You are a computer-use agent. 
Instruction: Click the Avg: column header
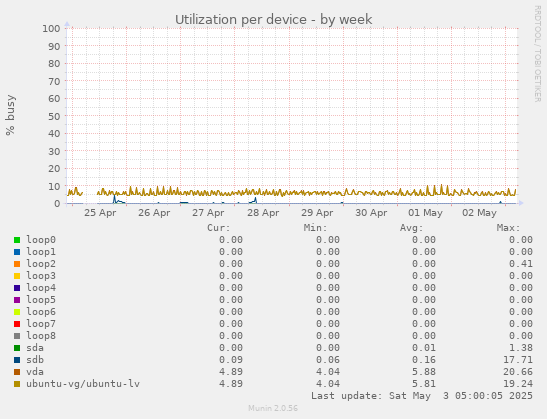tap(412, 228)
